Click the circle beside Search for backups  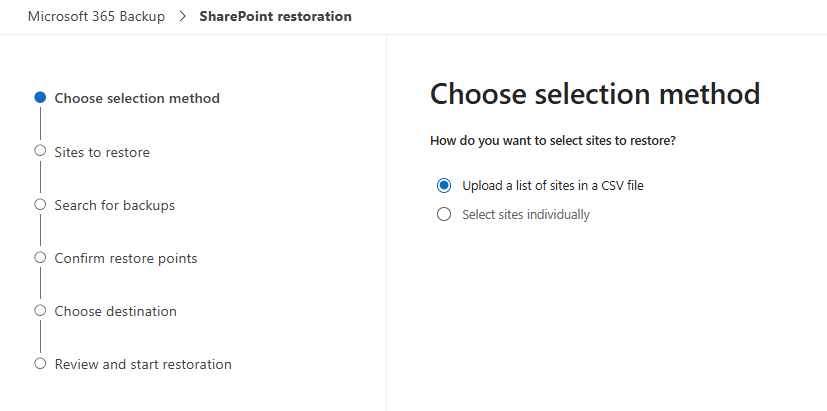pos(40,204)
